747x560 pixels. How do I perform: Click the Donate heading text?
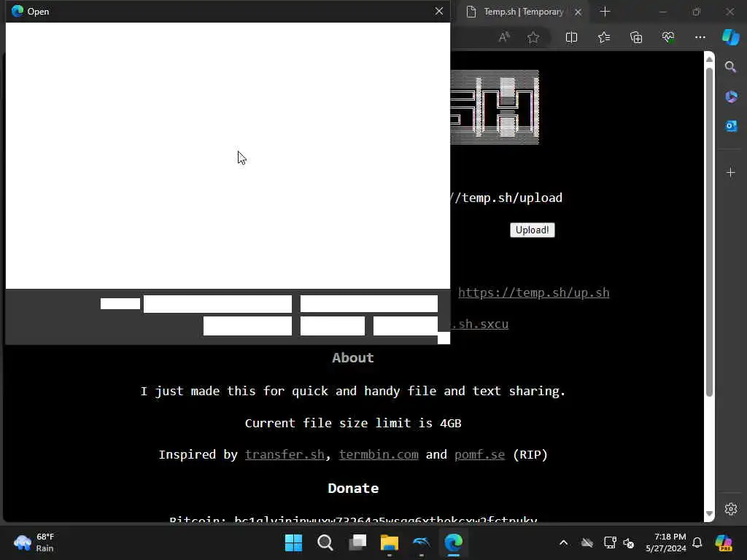point(353,488)
